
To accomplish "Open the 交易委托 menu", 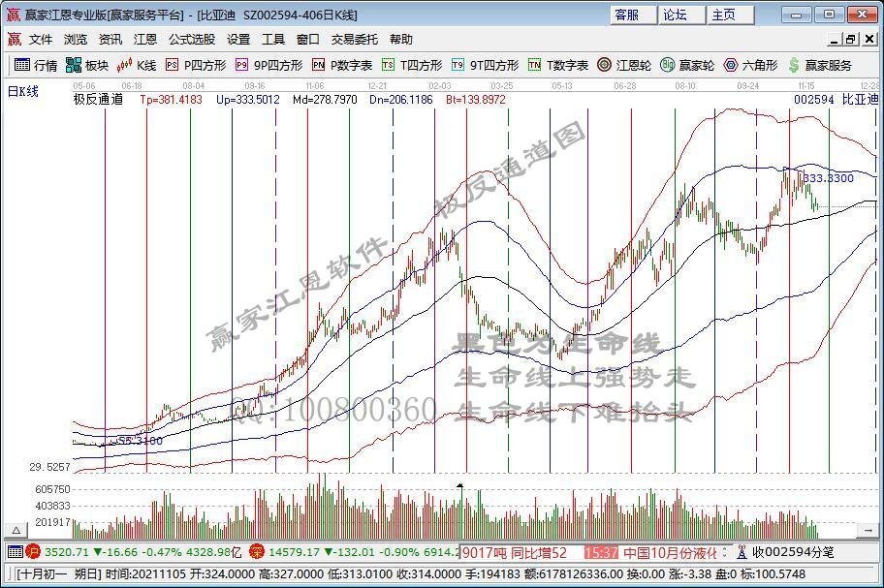I will click(x=355, y=40).
